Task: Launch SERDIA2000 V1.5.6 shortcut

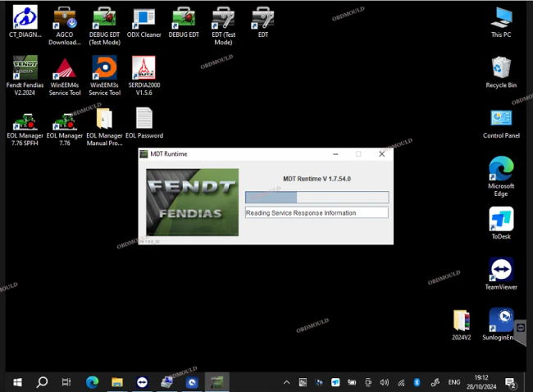Action: [143, 69]
